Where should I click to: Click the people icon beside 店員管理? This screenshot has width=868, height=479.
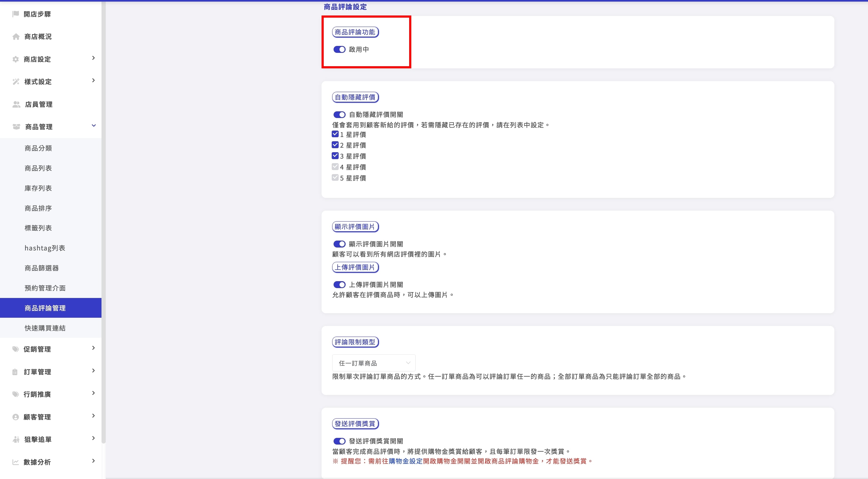point(16,104)
